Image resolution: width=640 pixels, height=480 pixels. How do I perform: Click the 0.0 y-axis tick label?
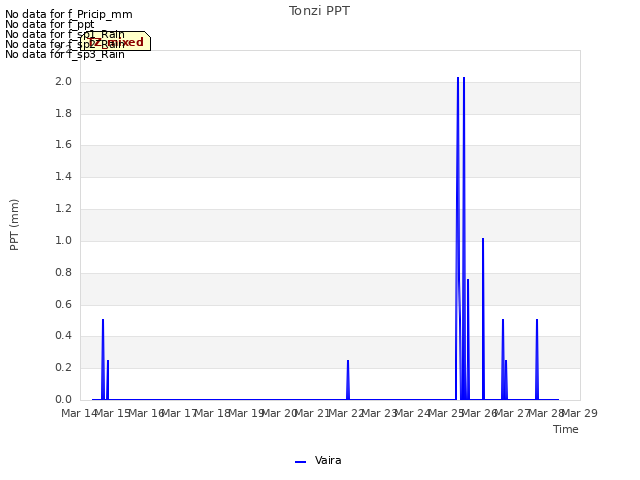tap(63, 400)
